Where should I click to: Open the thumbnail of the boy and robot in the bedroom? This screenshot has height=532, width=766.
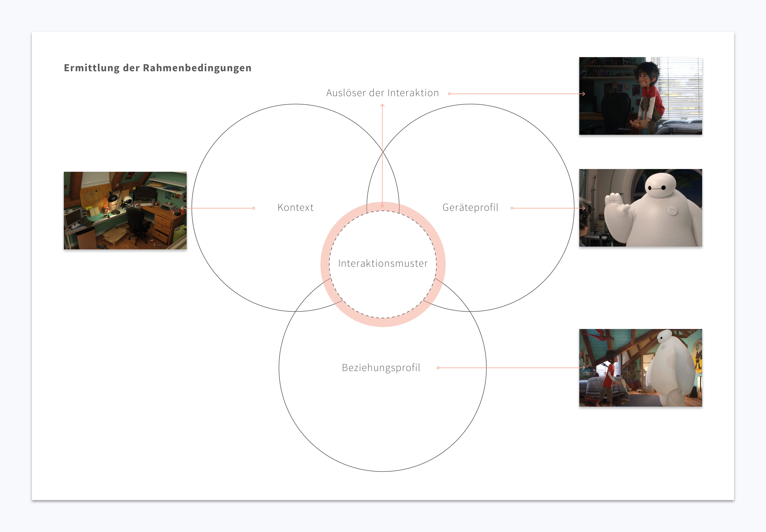click(640, 368)
